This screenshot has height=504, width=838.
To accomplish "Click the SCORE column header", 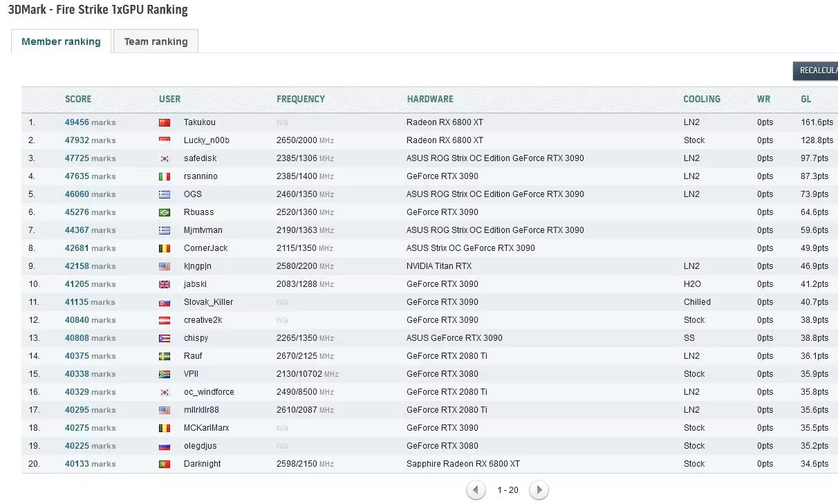I will [x=78, y=99].
